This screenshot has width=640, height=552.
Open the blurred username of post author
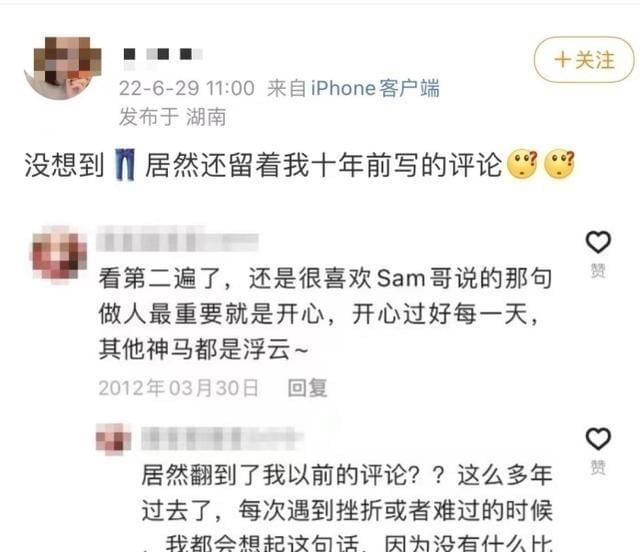[x=163, y=54]
